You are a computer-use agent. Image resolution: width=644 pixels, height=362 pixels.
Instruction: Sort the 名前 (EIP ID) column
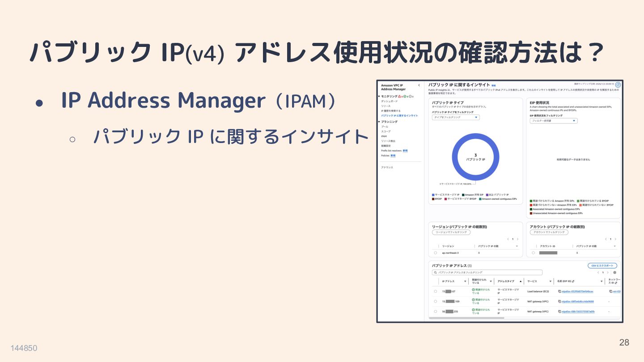point(602,282)
